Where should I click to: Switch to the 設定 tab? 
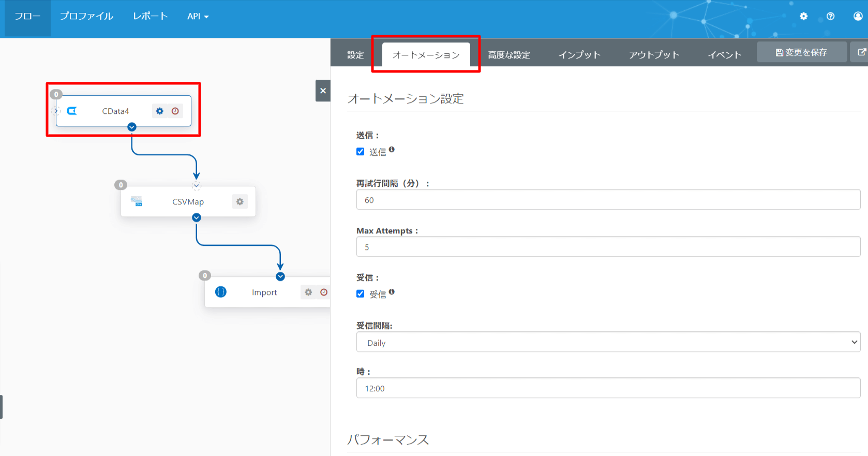[355, 55]
